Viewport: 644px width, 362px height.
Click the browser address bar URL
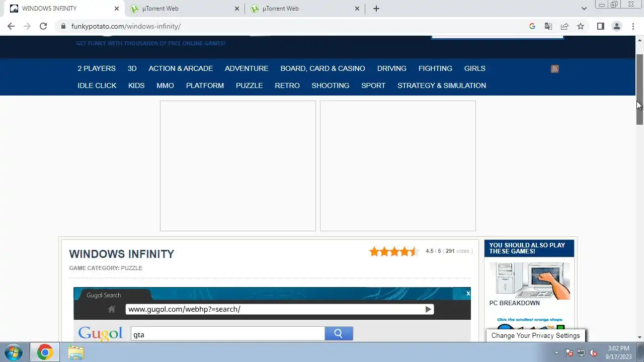(x=126, y=26)
